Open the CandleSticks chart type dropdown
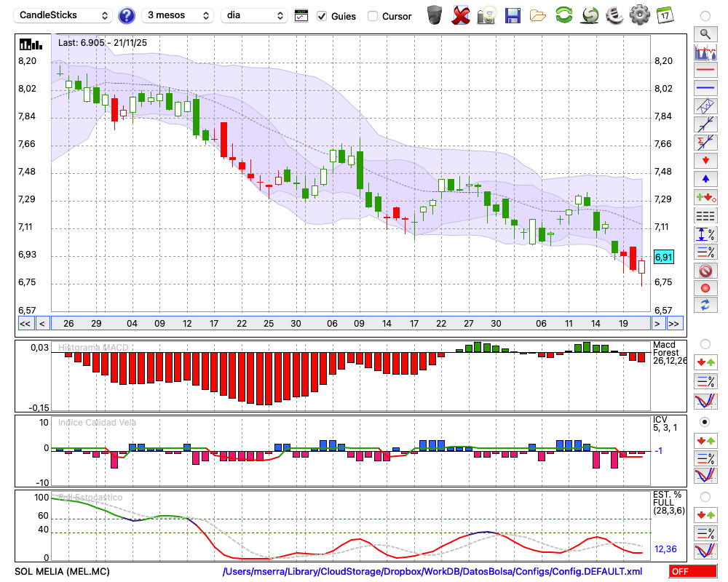Screen dimensions: 728x582 tap(64, 15)
